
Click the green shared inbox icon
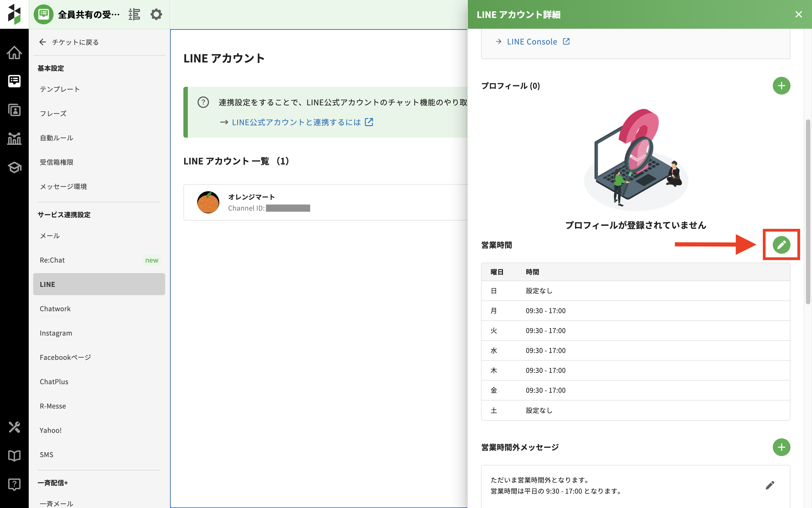[43, 14]
